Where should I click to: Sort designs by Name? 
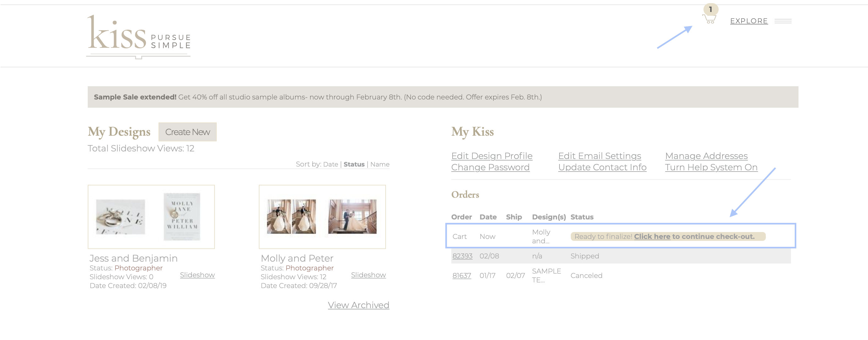[x=380, y=164]
